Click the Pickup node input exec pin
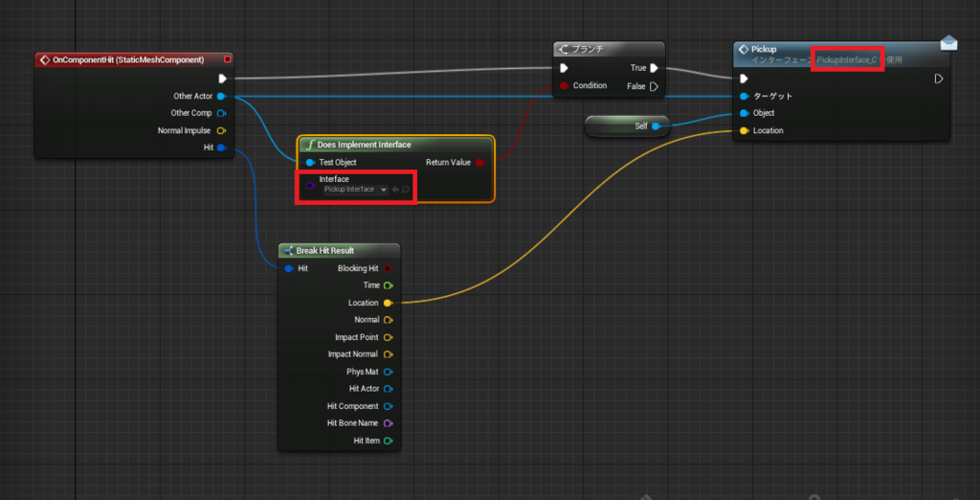Image resolution: width=980 pixels, height=500 pixels. [x=744, y=79]
